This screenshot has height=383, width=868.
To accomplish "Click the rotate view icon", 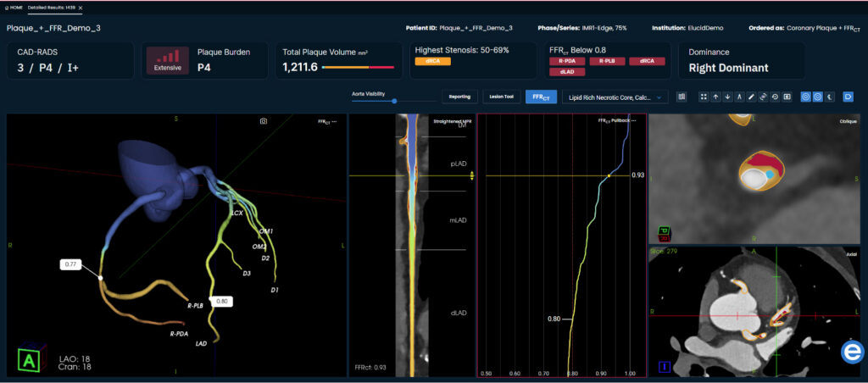I will pos(763,97).
